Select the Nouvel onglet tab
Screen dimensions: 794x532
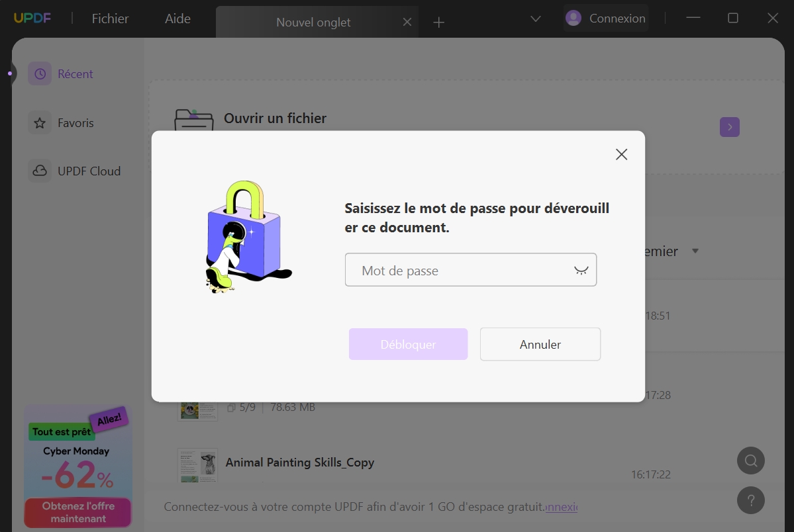click(313, 22)
